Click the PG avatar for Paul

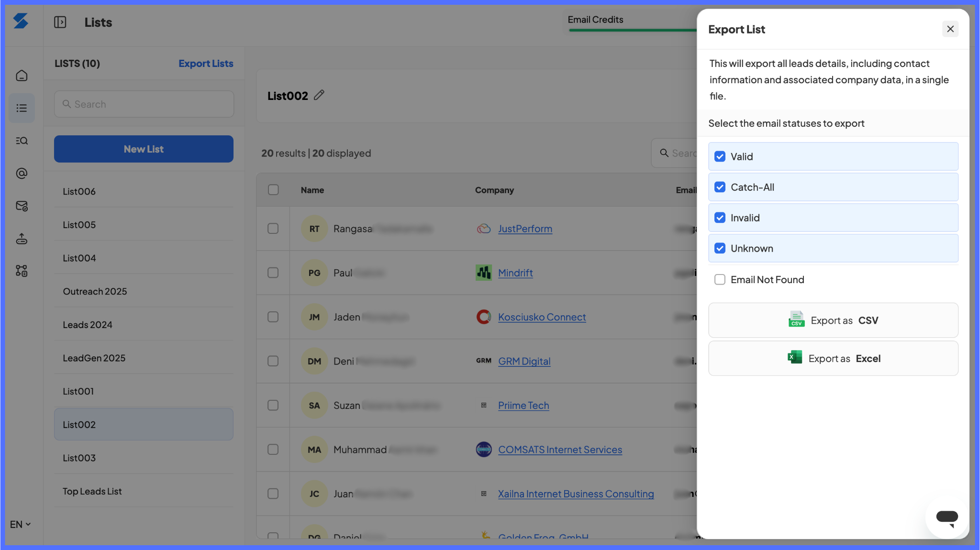point(314,273)
